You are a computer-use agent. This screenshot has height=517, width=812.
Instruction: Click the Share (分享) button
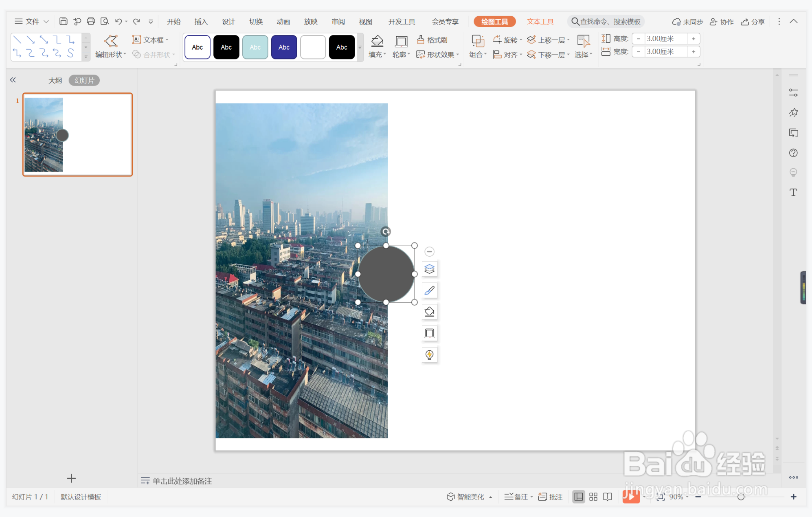click(753, 22)
